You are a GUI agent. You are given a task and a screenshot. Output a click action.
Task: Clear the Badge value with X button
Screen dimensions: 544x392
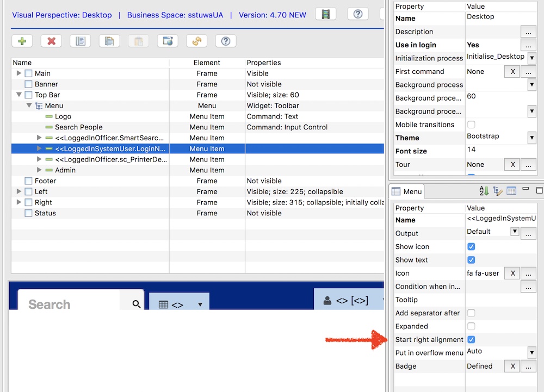tap(512, 366)
